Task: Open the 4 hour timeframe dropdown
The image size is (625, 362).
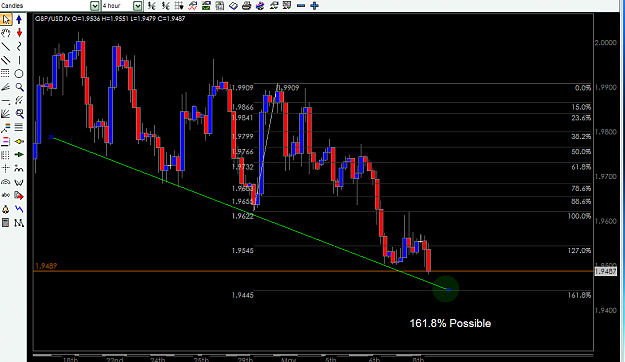Action: tap(137, 6)
